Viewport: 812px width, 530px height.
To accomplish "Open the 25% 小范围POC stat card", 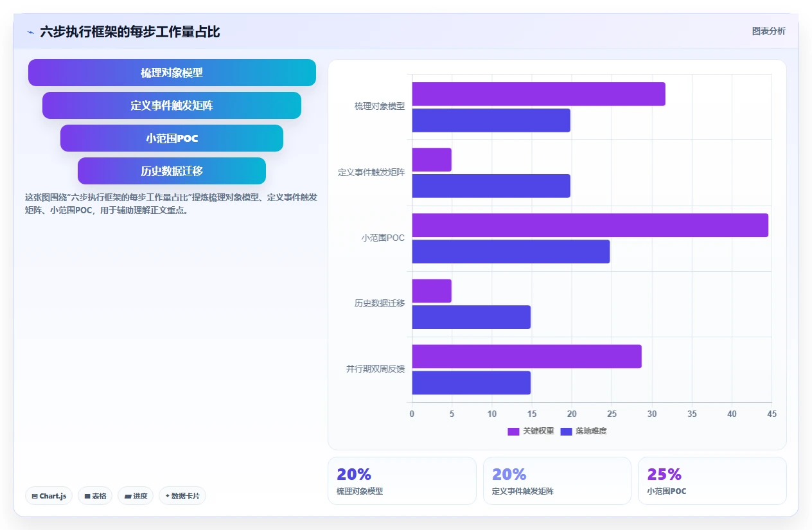I will (712, 481).
